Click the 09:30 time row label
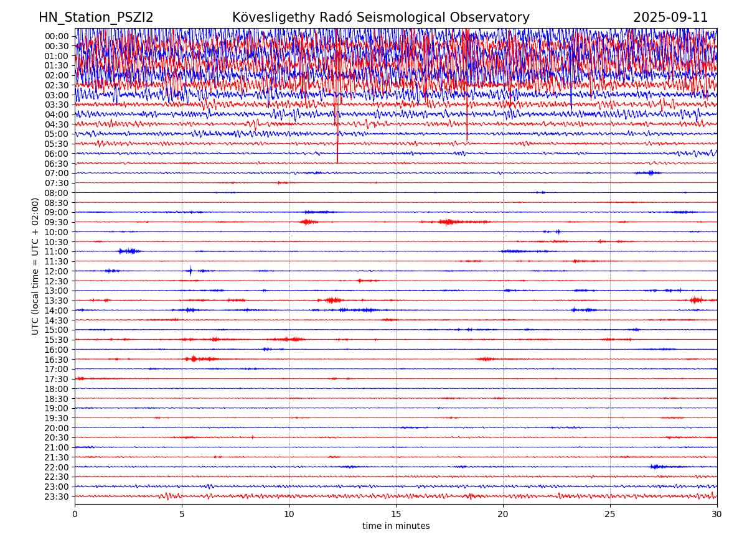The width and height of the screenshot is (747, 560). click(x=57, y=222)
